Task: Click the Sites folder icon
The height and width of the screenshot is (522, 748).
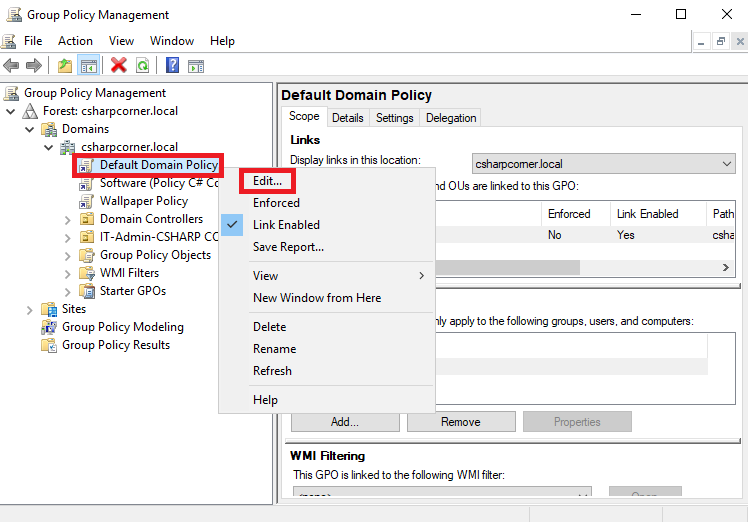Action: pos(49,309)
